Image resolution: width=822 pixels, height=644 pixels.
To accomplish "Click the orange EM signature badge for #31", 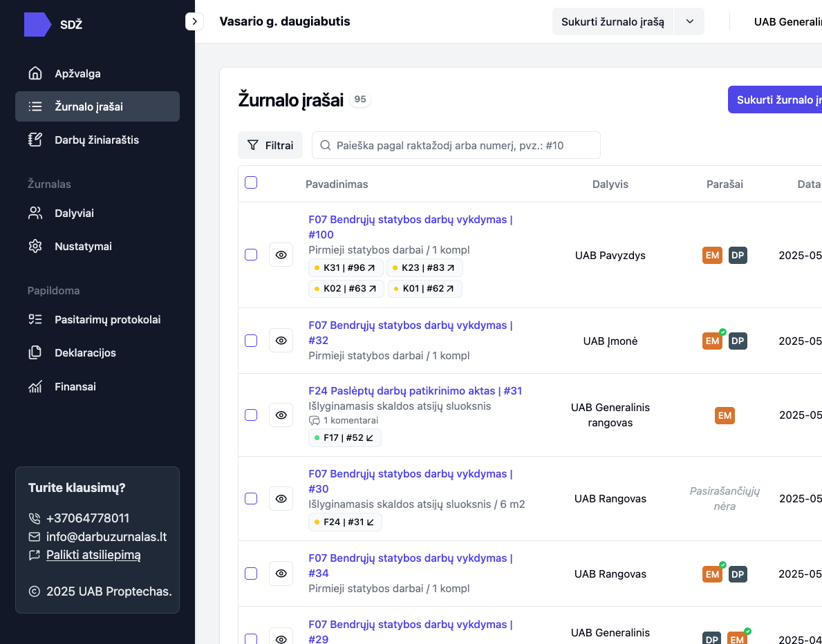I will point(725,415).
